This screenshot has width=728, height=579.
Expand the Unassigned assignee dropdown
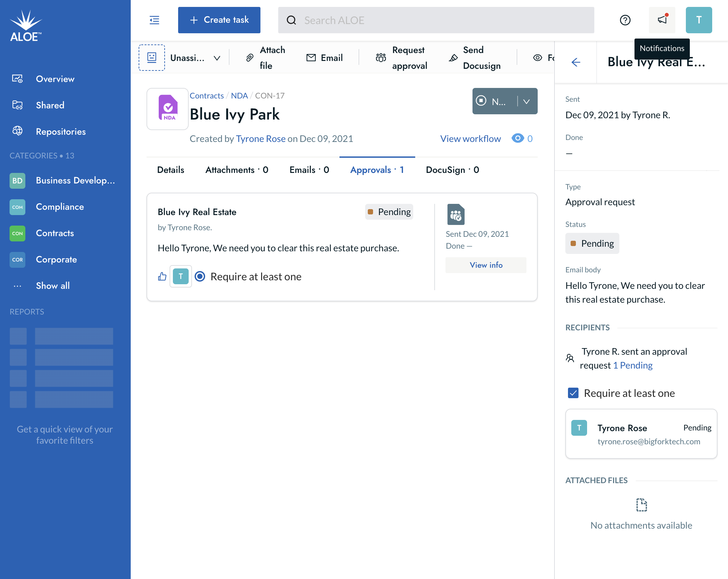point(217,58)
